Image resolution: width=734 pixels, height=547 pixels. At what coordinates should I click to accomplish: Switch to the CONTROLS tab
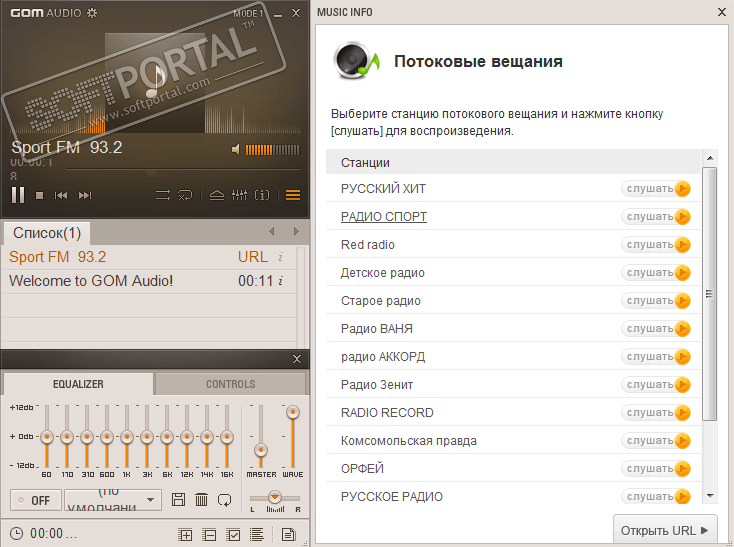coord(230,384)
